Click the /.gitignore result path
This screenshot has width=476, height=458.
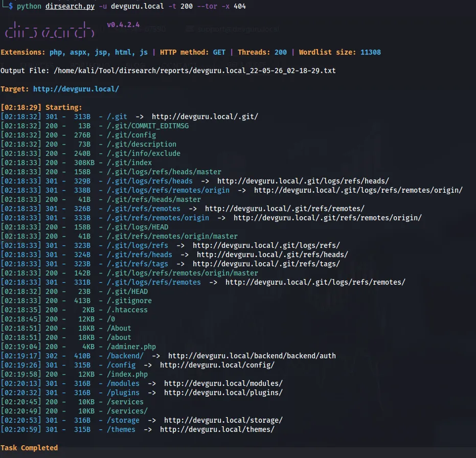(129, 301)
